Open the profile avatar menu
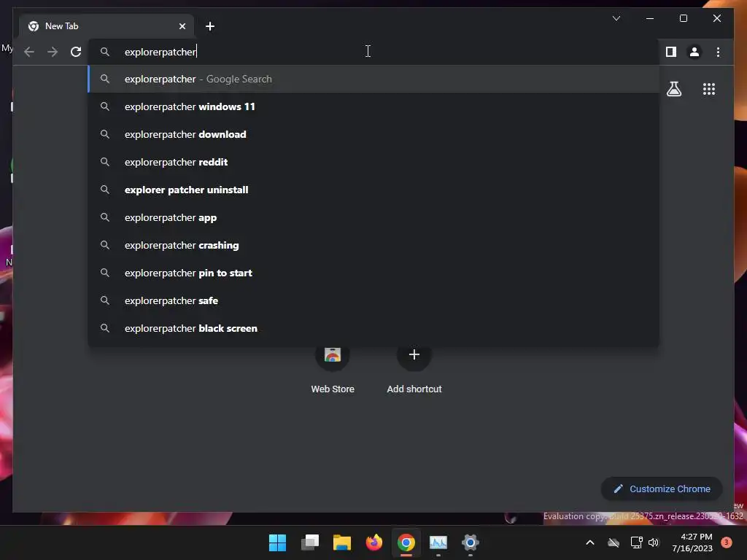This screenshot has width=747, height=560. (694, 52)
